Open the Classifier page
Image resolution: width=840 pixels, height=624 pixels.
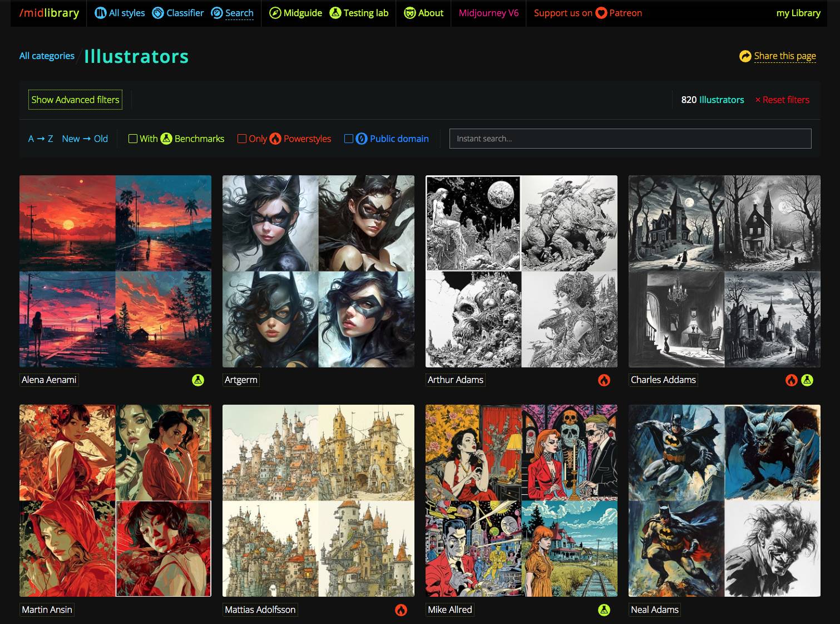click(x=178, y=13)
